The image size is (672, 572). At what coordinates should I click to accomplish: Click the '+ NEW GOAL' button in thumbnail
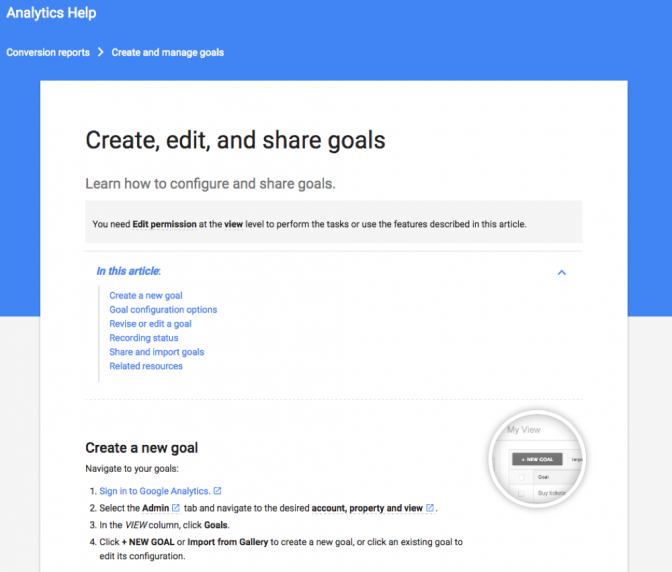[536, 459]
